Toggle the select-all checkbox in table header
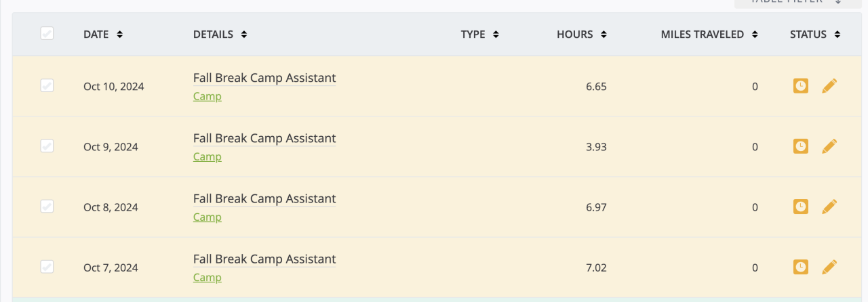Screen dimensions: 868x302 pos(47,33)
